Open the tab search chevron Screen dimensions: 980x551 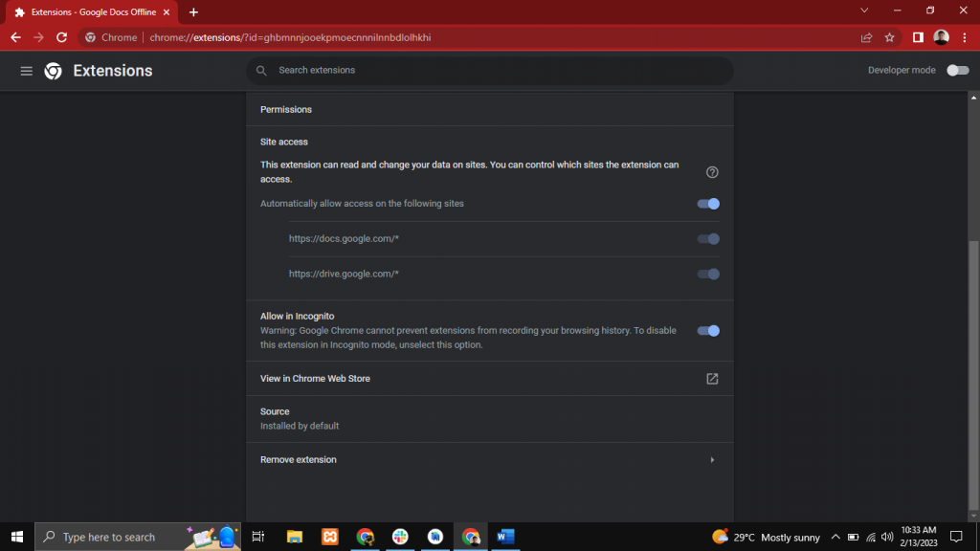click(864, 11)
